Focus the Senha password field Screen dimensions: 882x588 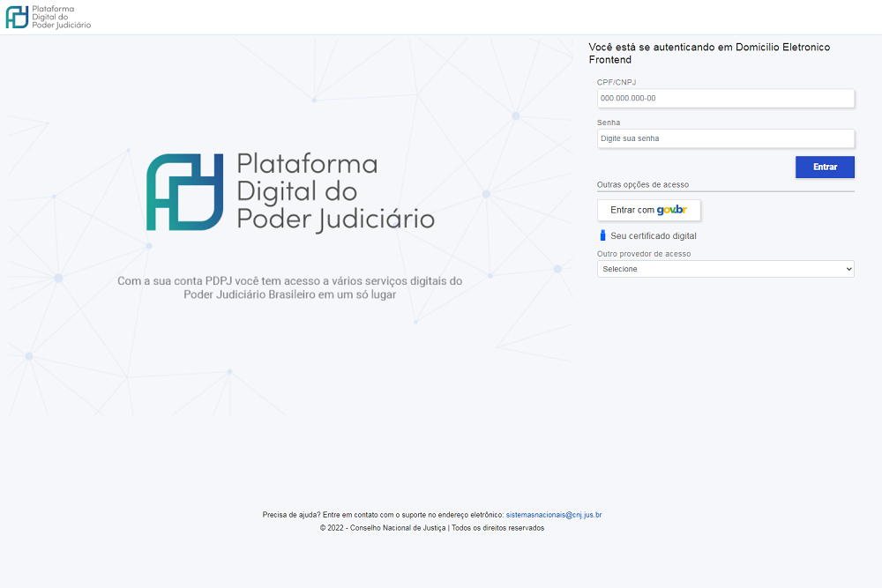(x=726, y=139)
